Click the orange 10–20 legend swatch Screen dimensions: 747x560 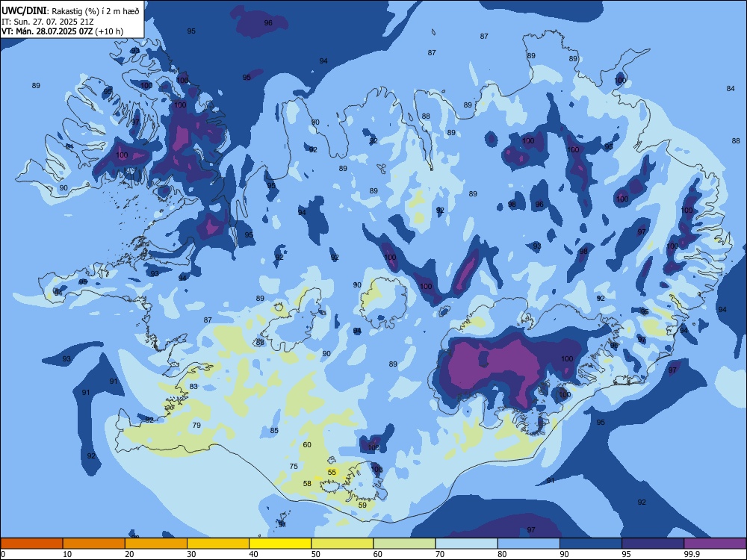94,544
